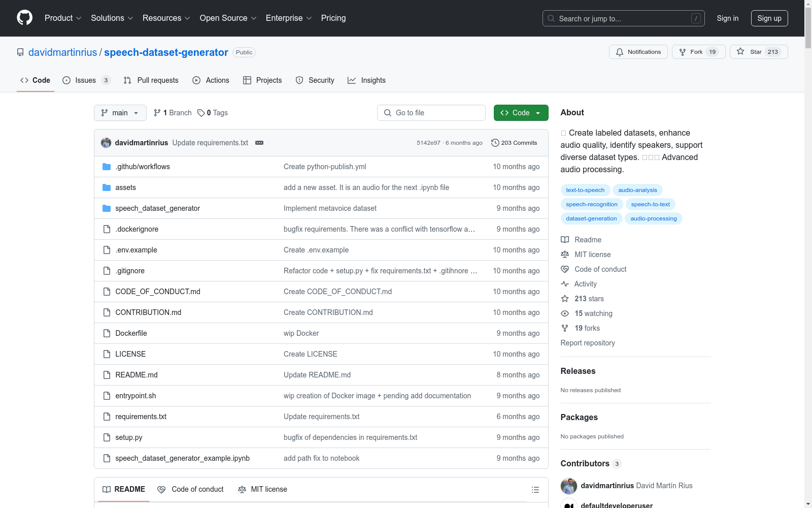Click the commit hash 5142e97
Viewport: 812px width, 508px height.
(x=428, y=143)
